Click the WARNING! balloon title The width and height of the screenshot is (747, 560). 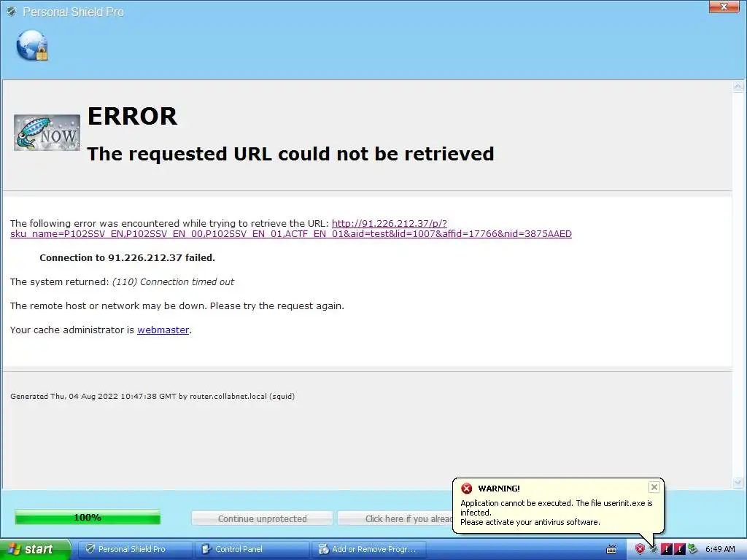(499, 489)
